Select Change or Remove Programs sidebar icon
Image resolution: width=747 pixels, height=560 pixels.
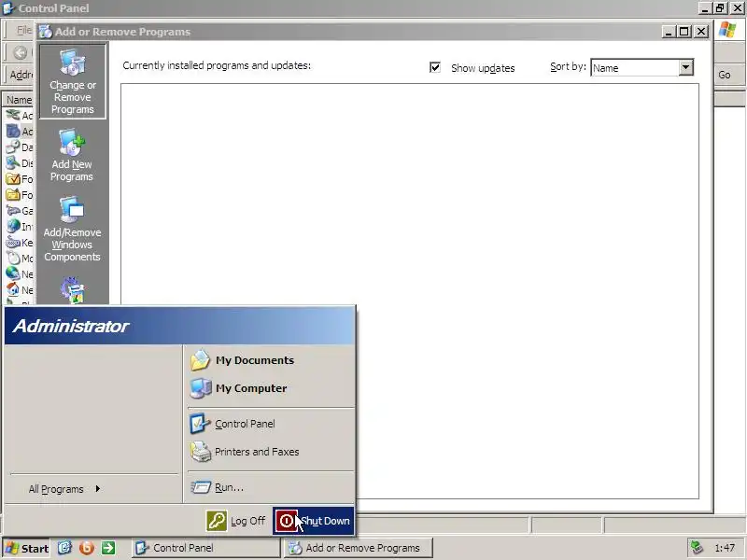click(x=73, y=81)
